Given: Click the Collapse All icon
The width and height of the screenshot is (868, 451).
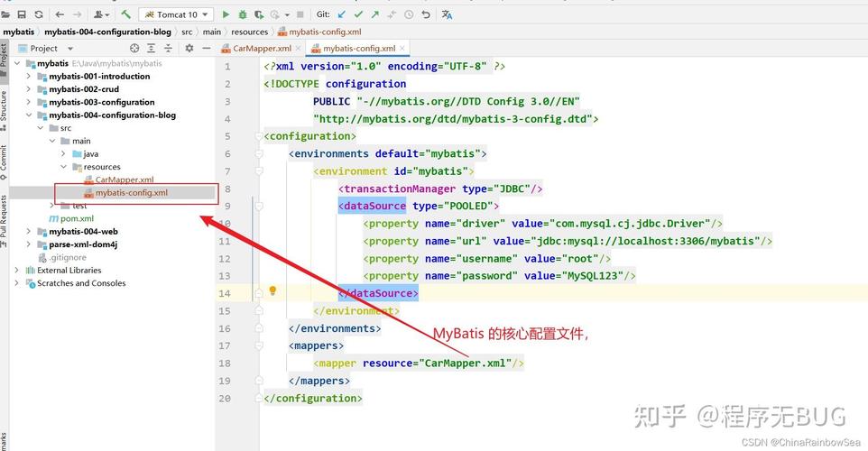Looking at the screenshot, I should click(x=169, y=48).
